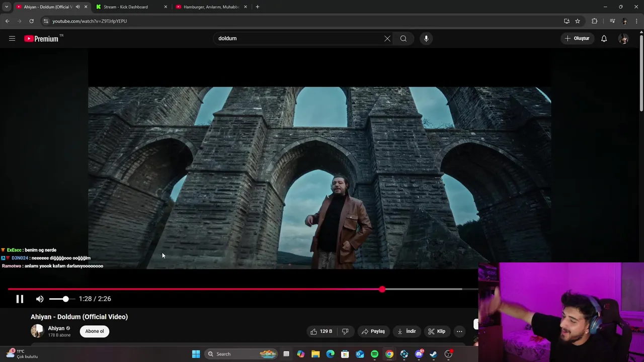644x362 pixels.
Task: Reload the YouTube page
Action: (31, 21)
